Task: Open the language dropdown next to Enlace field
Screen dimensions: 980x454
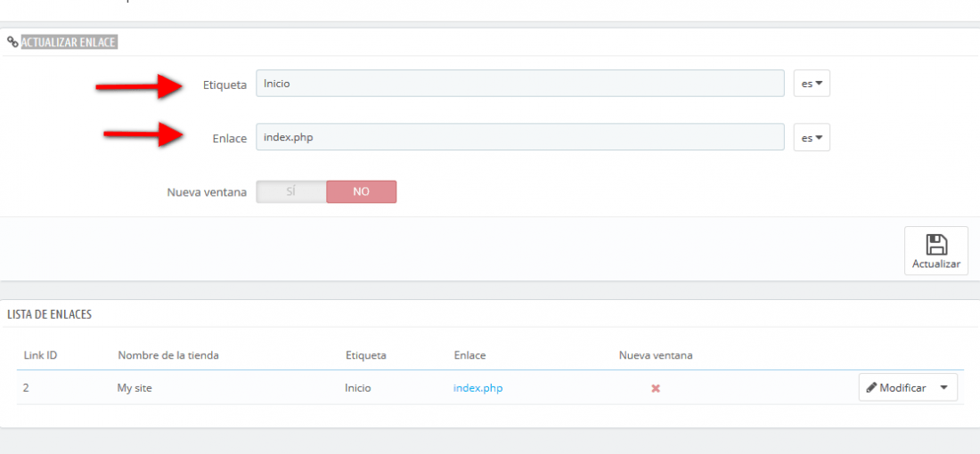Action: tap(812, 137)
